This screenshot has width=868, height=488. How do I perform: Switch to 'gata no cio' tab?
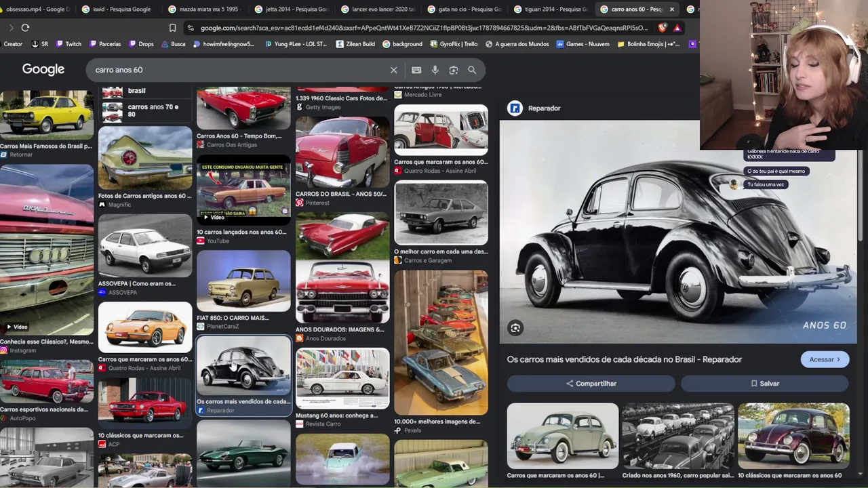pos(464,9)
